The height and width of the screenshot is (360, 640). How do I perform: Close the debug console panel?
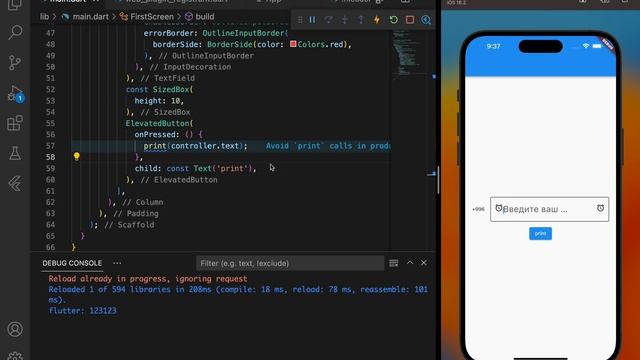click(x=424, y=263)
